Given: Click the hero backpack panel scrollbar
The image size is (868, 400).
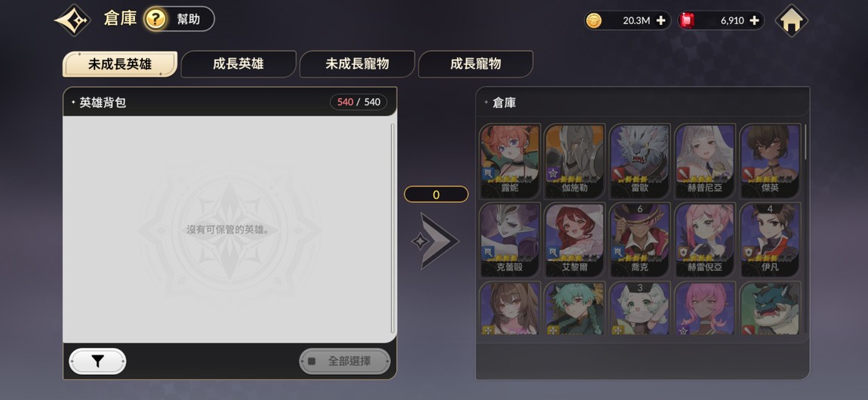Looking at the screenshot, I should pyautogui.click(x=392, y=228).
